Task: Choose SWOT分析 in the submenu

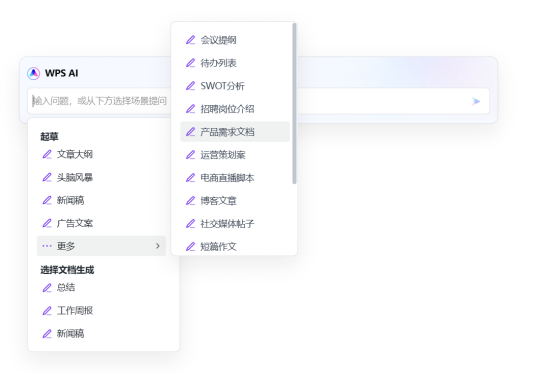Action: 235,86
